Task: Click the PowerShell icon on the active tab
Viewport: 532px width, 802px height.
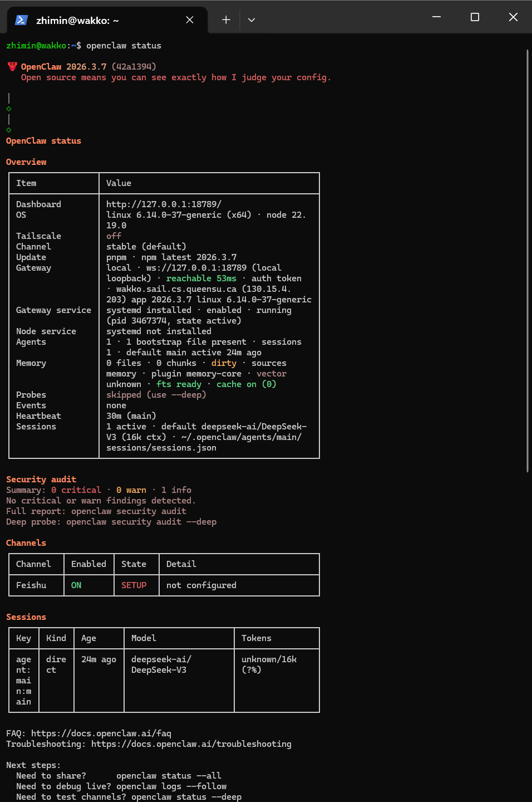Action: click(21, 19)
